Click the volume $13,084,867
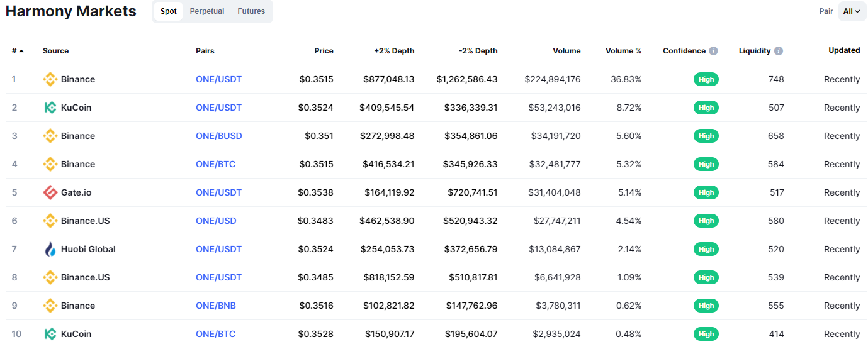The image size is (868, 349). (555, 249)
